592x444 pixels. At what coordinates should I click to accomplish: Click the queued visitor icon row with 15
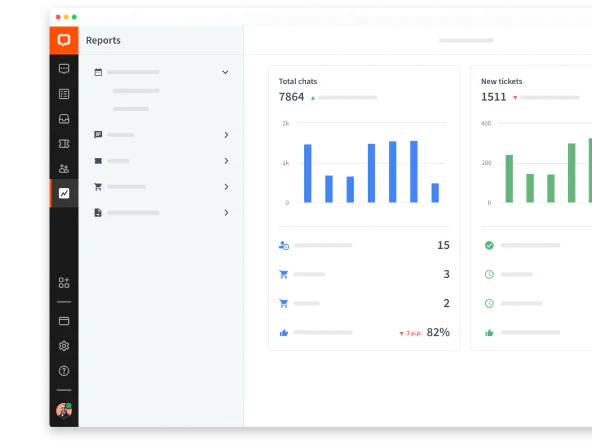tap(284, 245)
